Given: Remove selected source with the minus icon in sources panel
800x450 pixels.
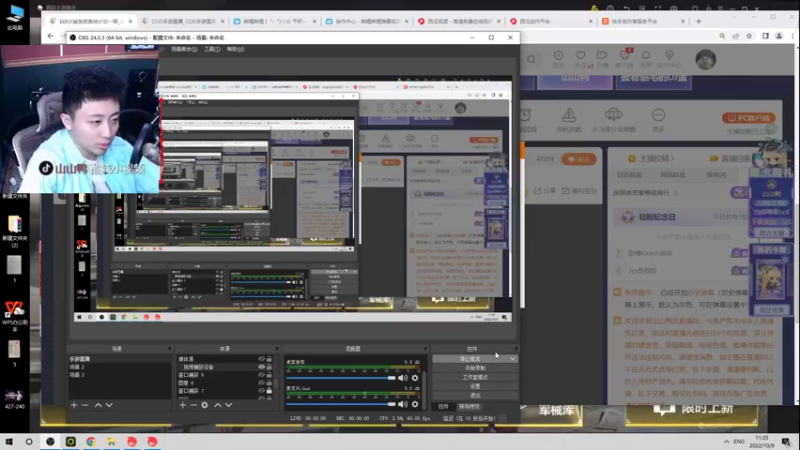Looking at the screenshot, I should 193,405.
